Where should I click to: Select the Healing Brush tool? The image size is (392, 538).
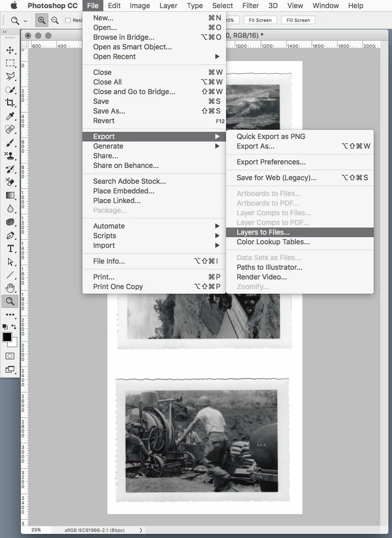(10, 129)
